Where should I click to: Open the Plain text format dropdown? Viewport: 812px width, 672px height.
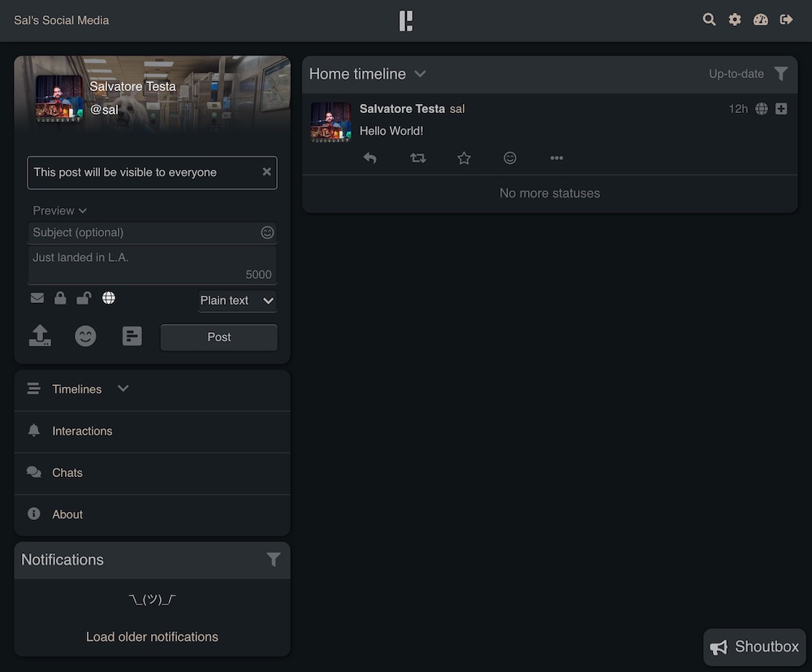[x=237, y=301]
